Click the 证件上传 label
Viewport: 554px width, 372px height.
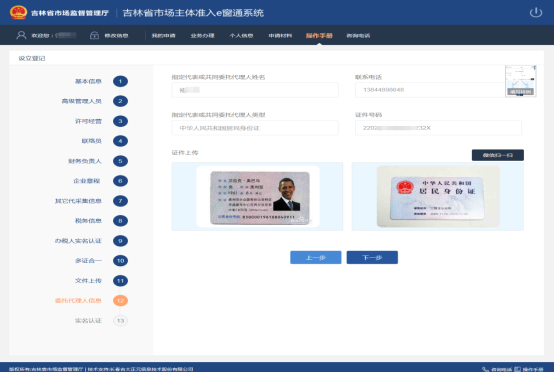(185, 153)
